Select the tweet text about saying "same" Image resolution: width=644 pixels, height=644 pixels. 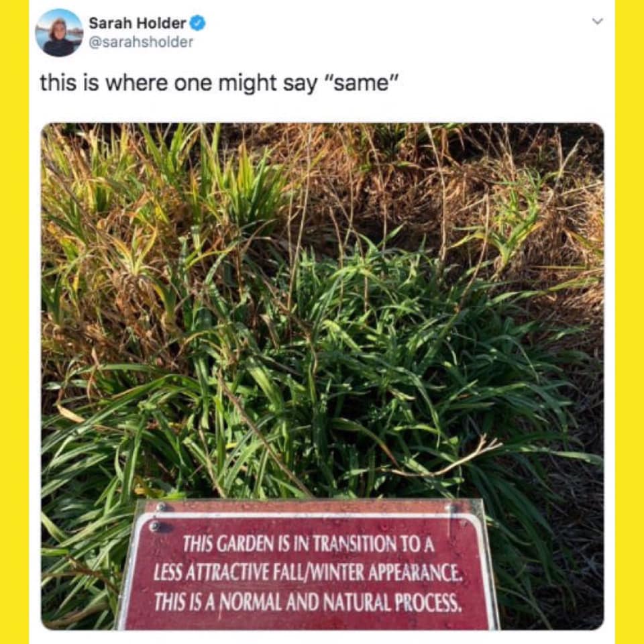tap(220, 84)
